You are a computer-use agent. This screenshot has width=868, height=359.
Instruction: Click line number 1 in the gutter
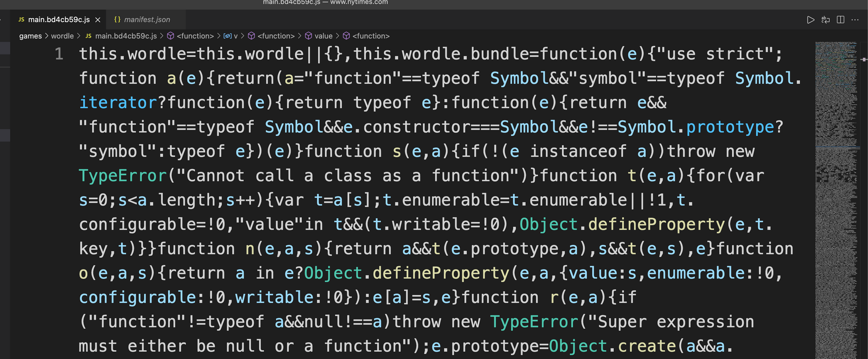(59, 54)
